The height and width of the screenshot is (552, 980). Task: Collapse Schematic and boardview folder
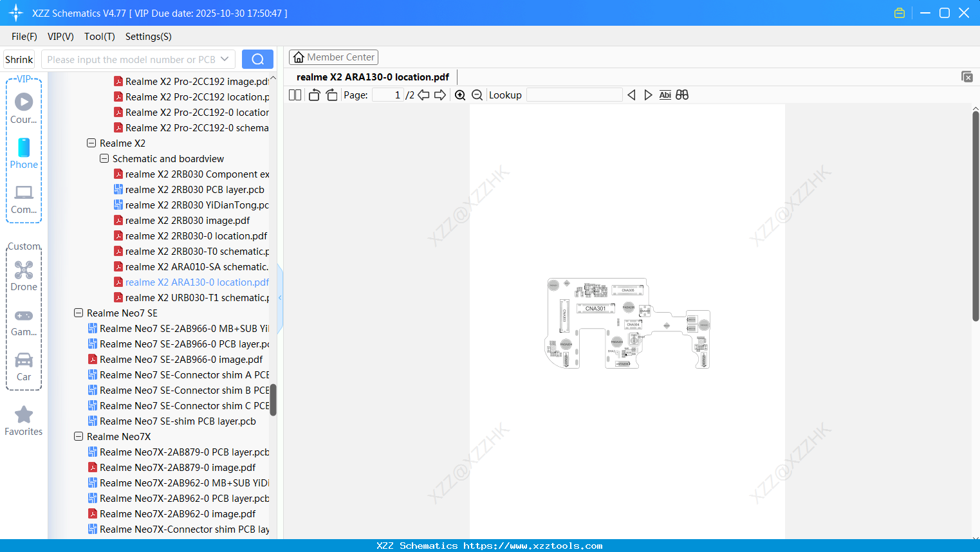[104, 158]
